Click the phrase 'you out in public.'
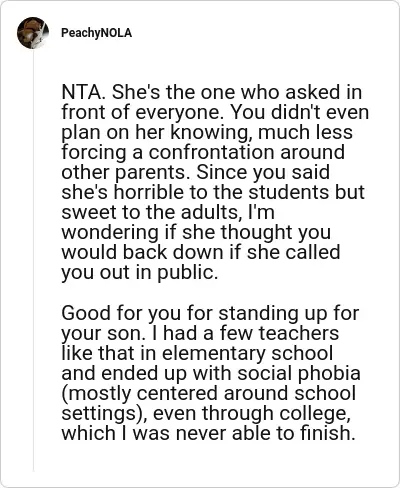 click(139, 272)
